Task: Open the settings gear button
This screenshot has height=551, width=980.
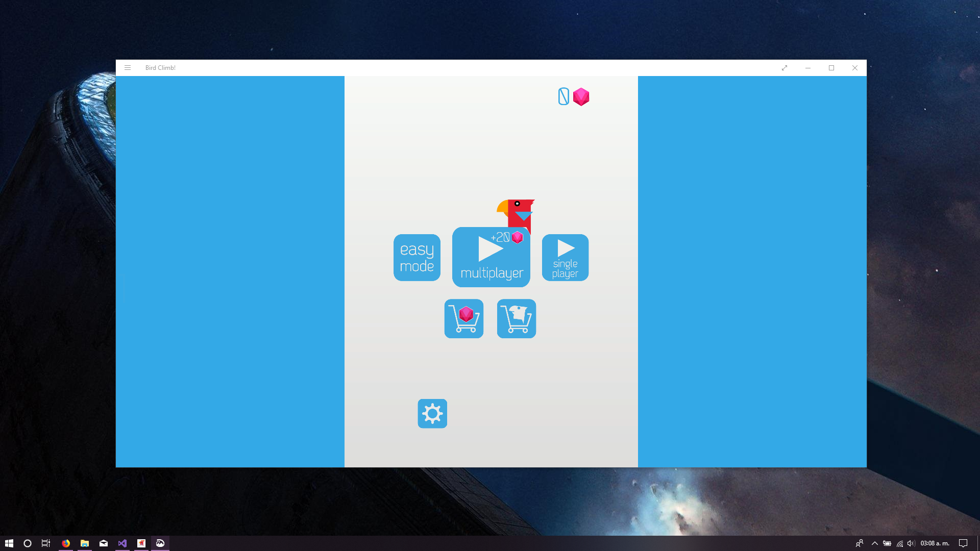Action: [x=432, y=414]
